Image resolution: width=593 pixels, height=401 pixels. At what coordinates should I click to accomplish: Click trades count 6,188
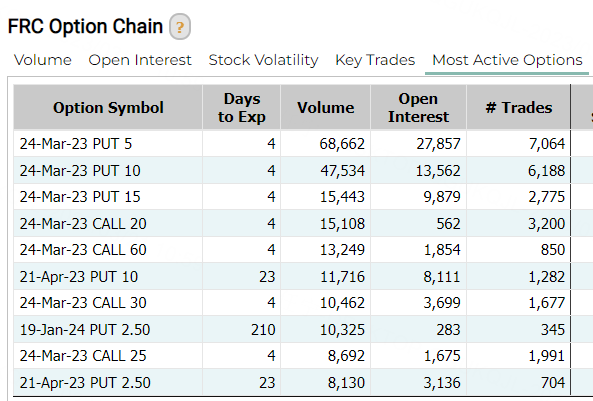(x=546, y=171)
